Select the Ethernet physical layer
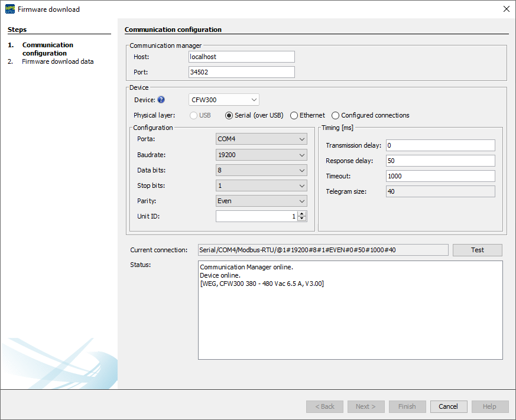 tap(294, 115)
